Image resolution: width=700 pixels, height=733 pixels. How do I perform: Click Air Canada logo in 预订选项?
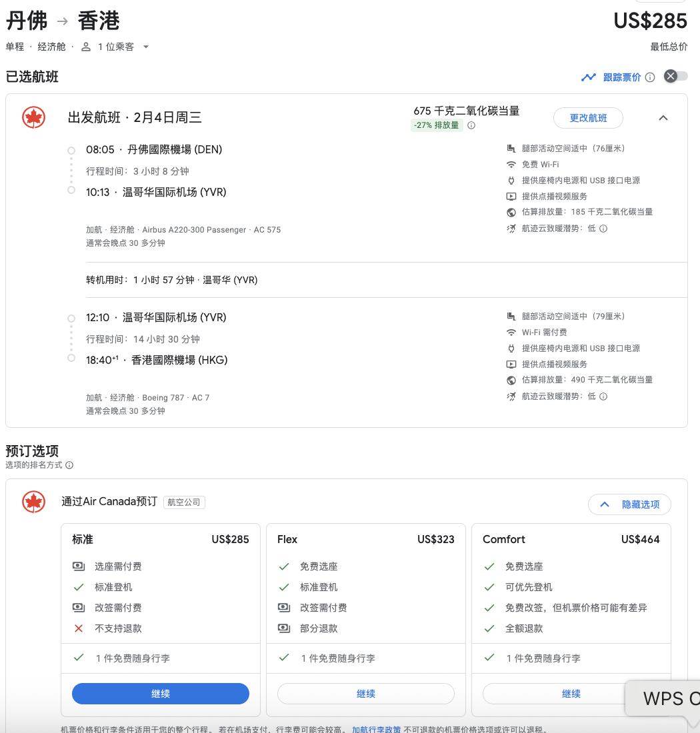tap(33, 502)
